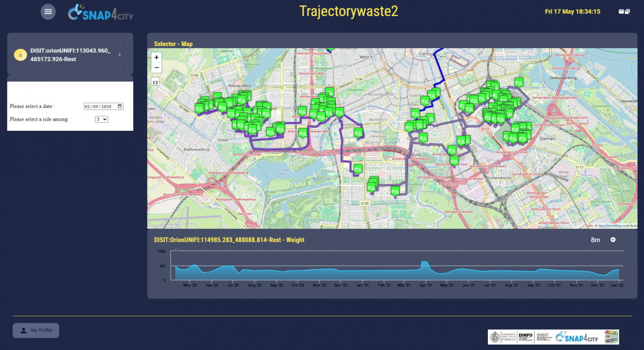The image size is (644, 350).
Task: Open the hamburger menu
Action: coord(48,11)
